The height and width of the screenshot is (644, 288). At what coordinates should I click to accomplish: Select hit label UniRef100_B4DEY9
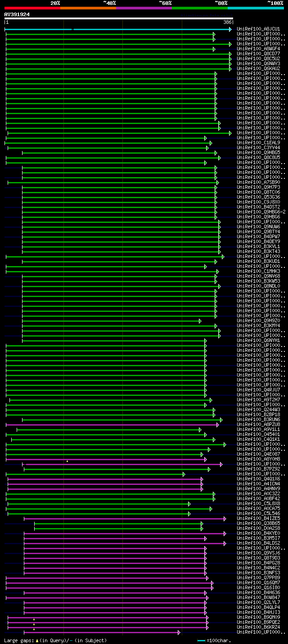click(259, 242)
